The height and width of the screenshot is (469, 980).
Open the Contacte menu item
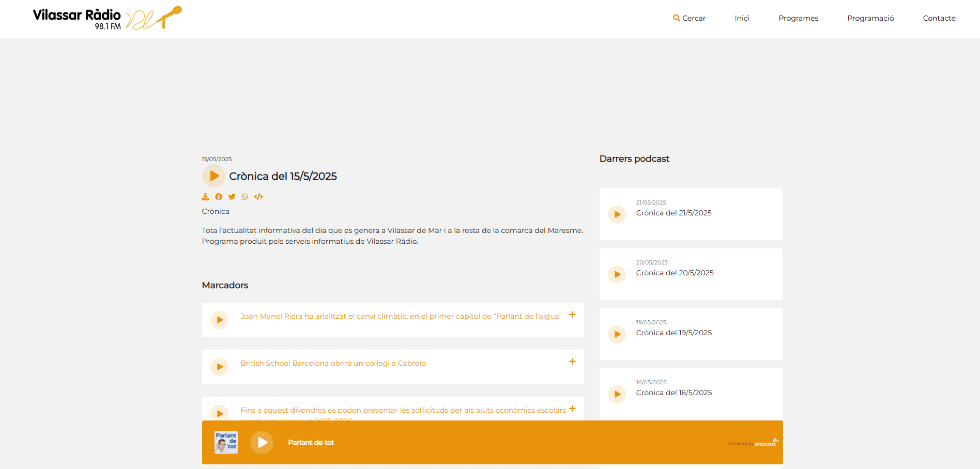[939, 18]
